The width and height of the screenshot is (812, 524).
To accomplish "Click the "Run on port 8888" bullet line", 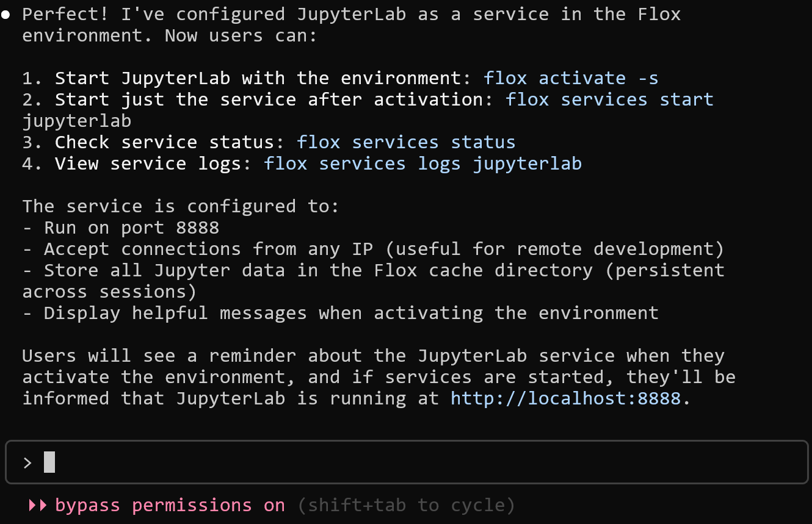I will (131, 228).
